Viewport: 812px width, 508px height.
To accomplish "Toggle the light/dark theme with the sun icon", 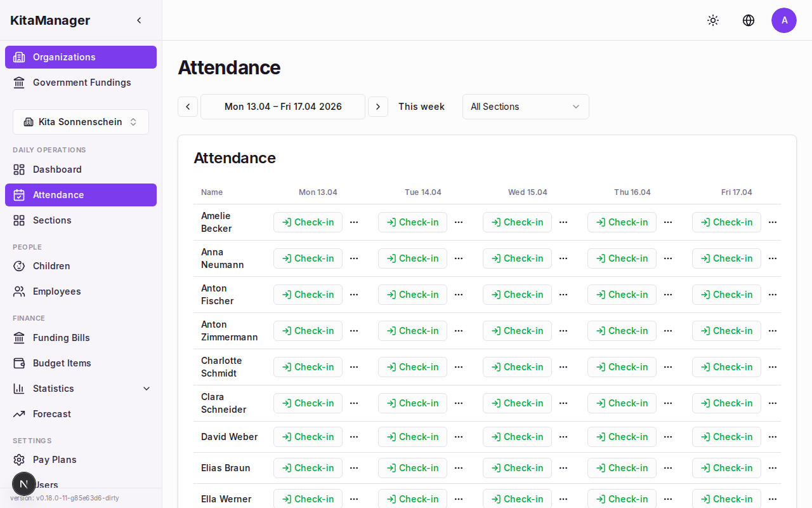I will 713,20.
